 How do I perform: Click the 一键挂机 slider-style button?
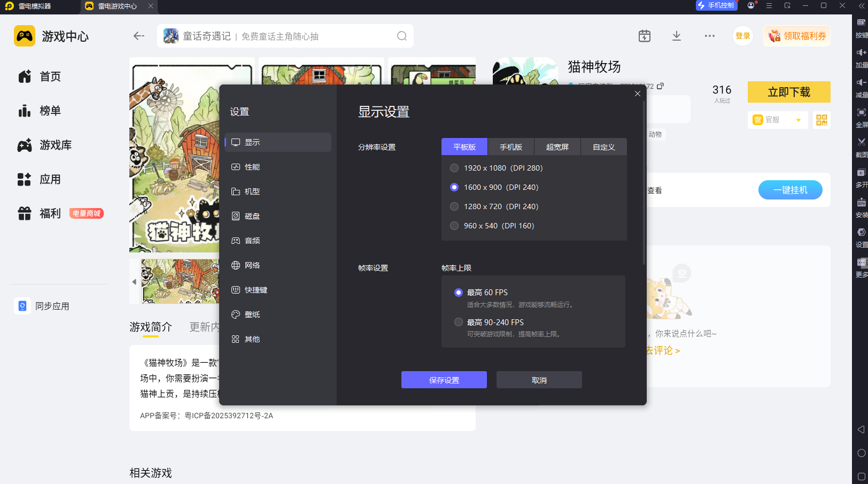click(x=790, y=190)
